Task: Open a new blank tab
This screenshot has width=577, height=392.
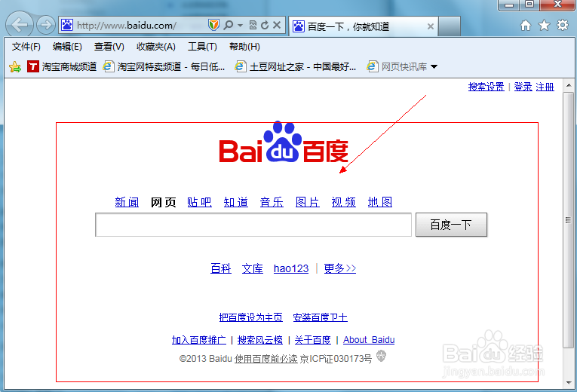Action: [x=450, y=26]
